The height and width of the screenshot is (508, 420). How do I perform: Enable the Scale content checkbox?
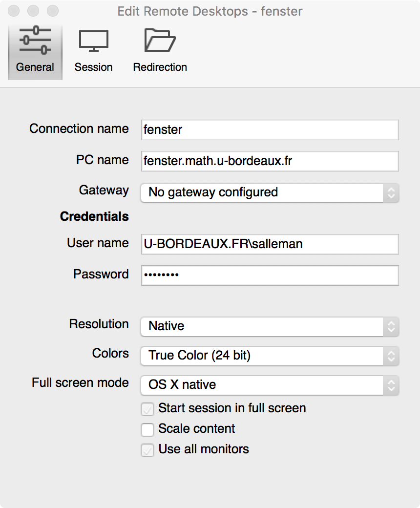click(147, 429)
